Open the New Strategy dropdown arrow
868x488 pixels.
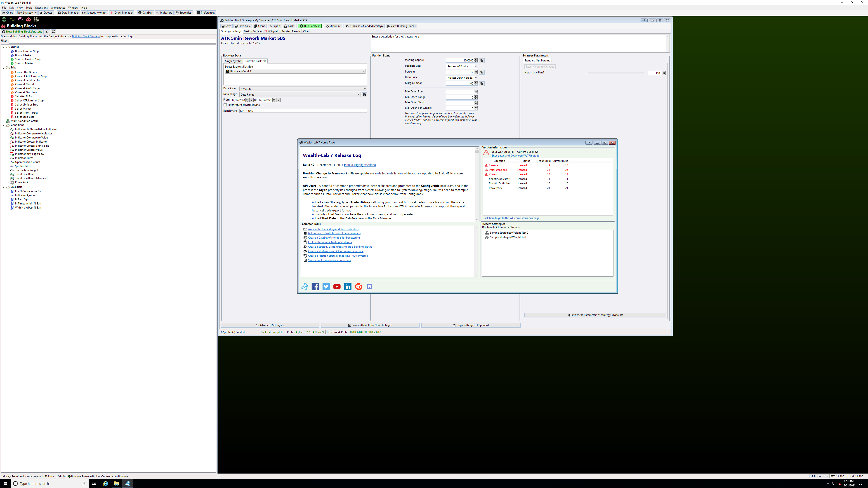tap(35, 13)
